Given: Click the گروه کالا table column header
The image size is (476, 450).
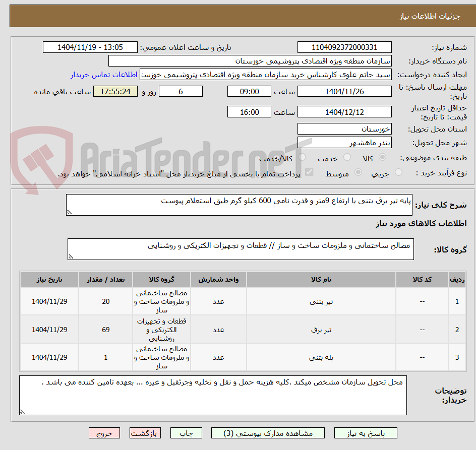Looking at the screenshot, I should (x=161, y=280).
